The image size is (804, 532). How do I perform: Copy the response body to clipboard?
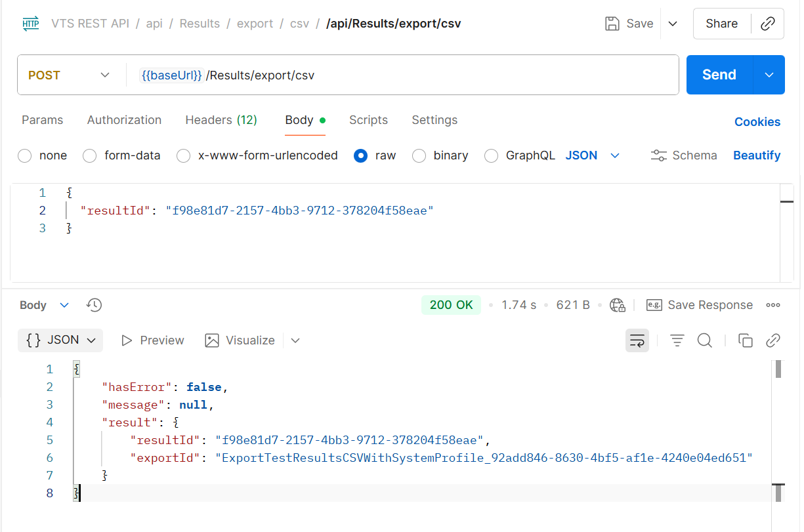[745, 340]
